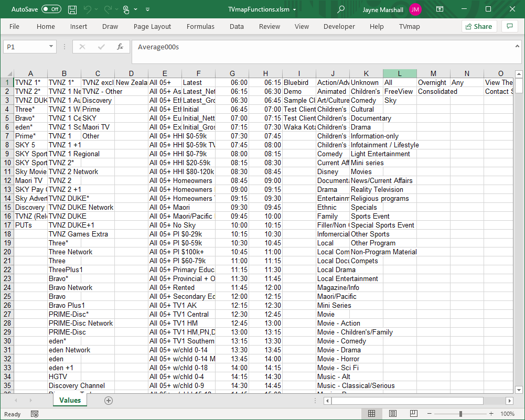525x420 pixels.
Task: Click the horizontal scrollbar left arrow
Action: [x=327, y=401]
